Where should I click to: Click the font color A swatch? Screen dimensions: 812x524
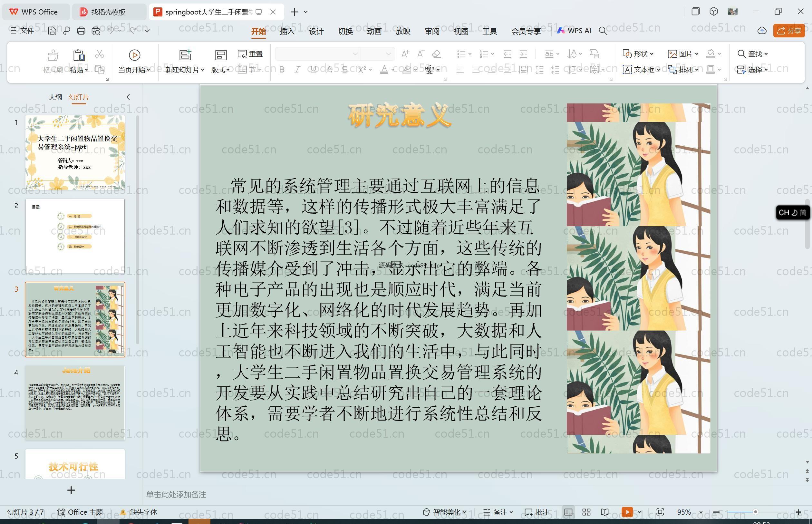pos(384,70)
